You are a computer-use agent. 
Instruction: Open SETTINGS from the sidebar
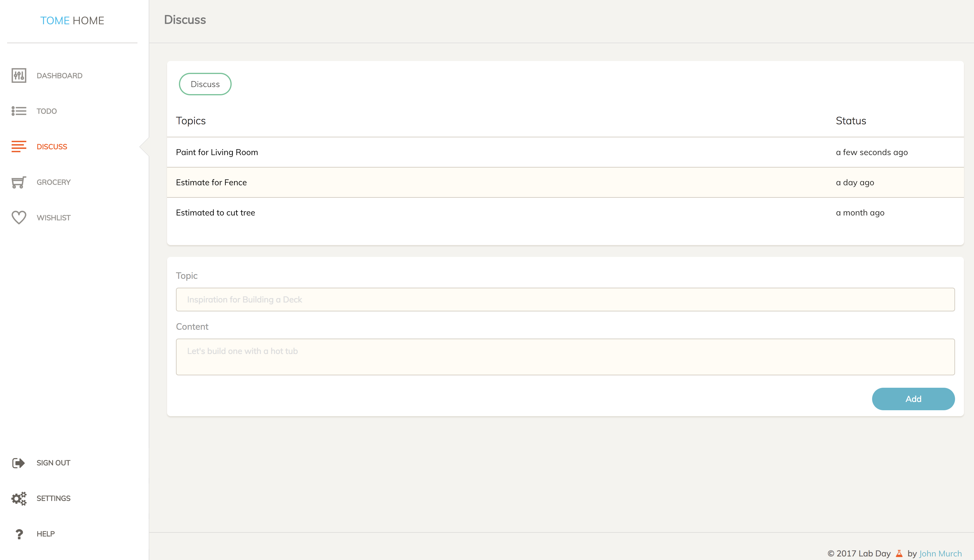(54, 498)
